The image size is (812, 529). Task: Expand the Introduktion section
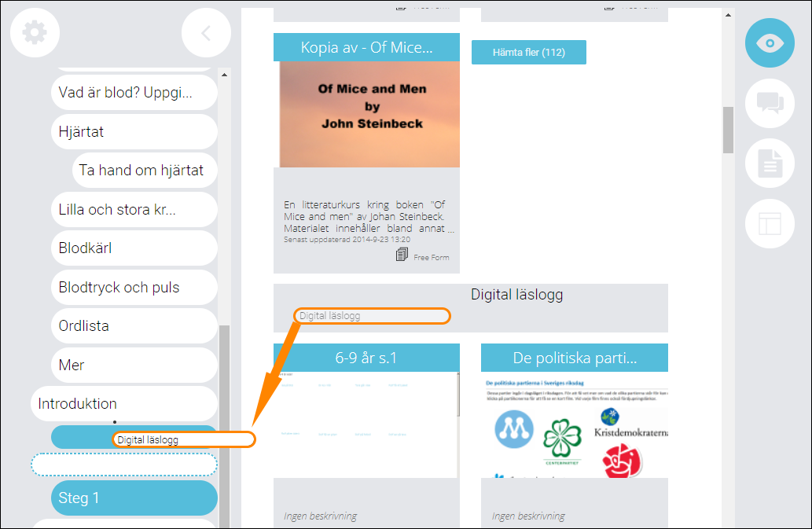pyautogui.click(x=123, y=404)
